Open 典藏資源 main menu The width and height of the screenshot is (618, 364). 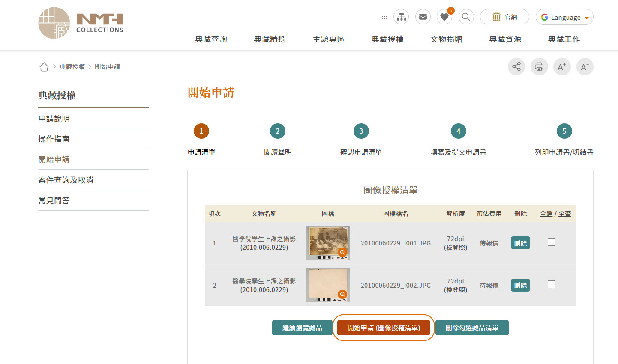pos(505,39)
